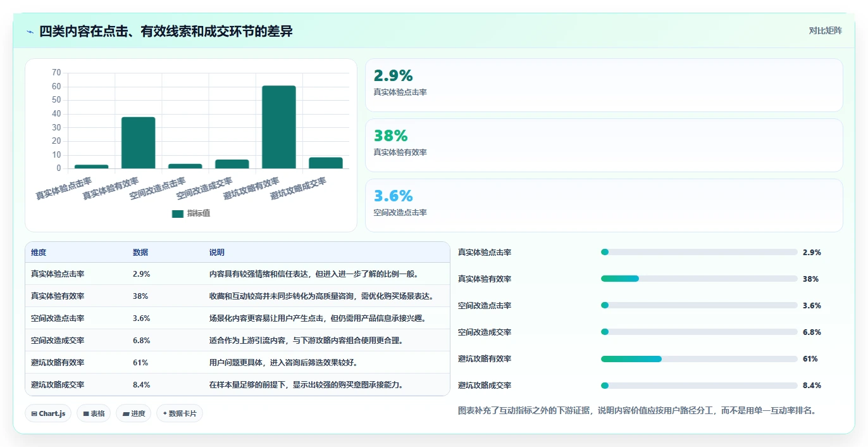Toggle the 指标值 legend item
This screenshot has height=447, width=868.
click(x=191, y=213)
